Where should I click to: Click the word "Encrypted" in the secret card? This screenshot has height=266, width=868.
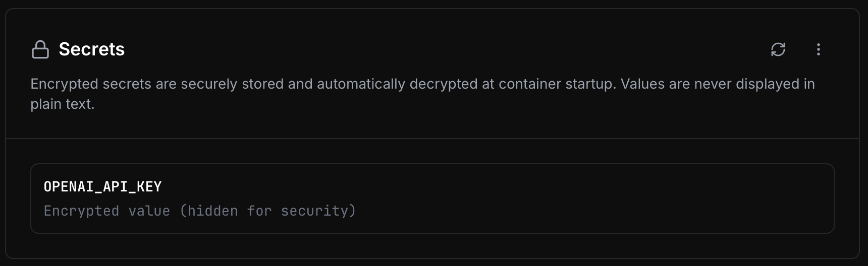(81, 211)
